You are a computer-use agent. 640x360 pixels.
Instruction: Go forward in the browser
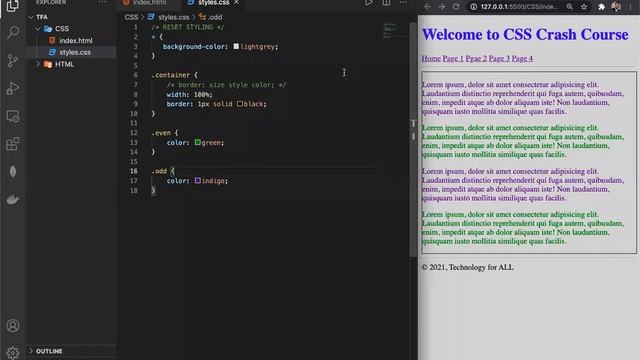point(442,7)
